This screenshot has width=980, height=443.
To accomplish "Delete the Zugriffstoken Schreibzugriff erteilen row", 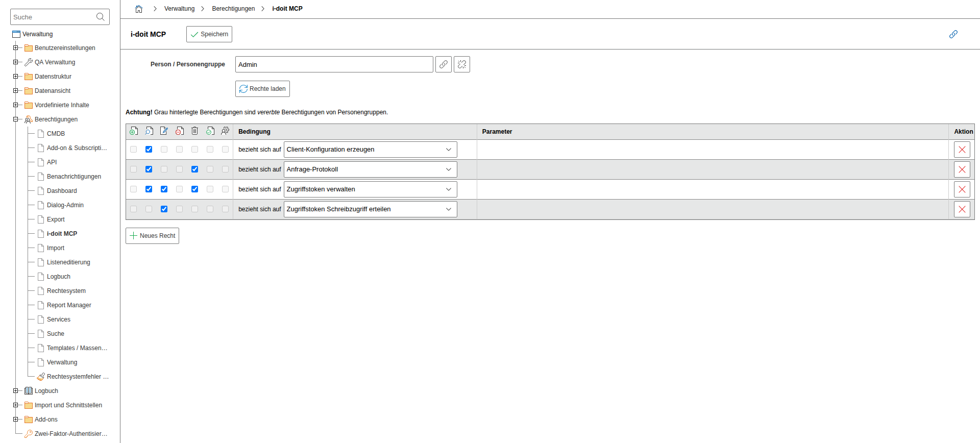I will click(962, 209).
